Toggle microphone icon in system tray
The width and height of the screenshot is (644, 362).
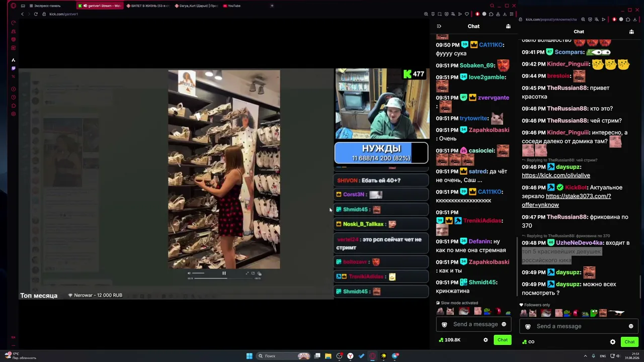point(594,356)
